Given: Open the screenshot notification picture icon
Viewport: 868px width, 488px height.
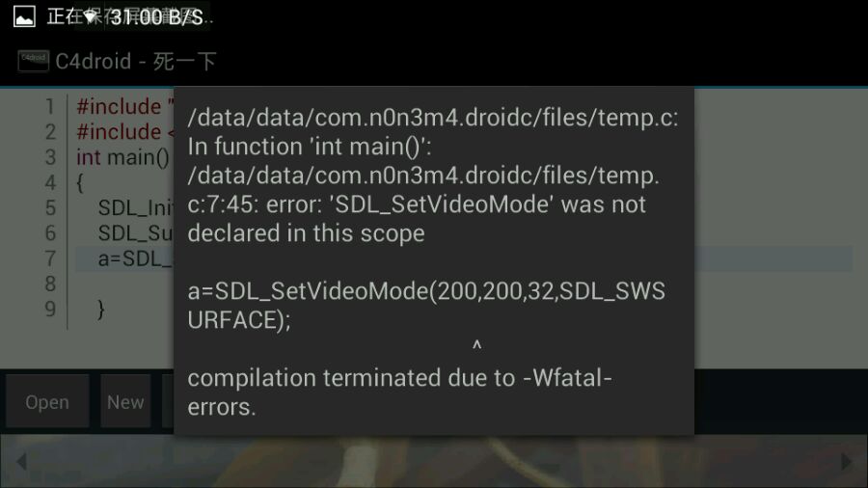Looking at the screenshot, I should pyautogui.click(x=24, y=16).
